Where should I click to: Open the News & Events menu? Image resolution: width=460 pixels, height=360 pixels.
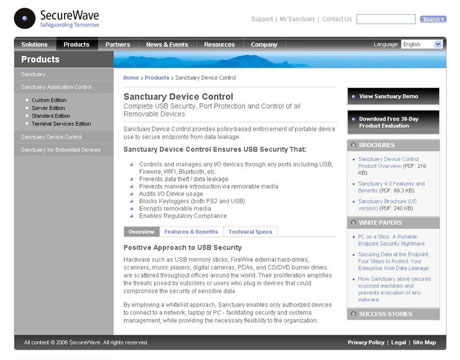pos(167,45)
